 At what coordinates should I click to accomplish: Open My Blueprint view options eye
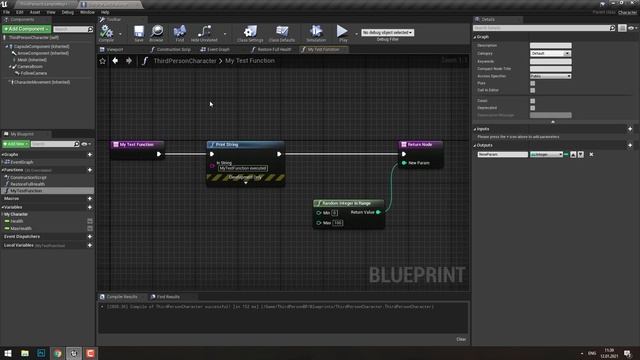(86, 144)
